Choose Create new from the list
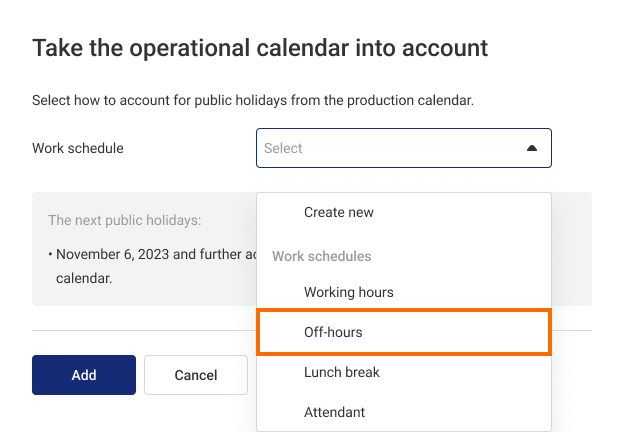 404,212
